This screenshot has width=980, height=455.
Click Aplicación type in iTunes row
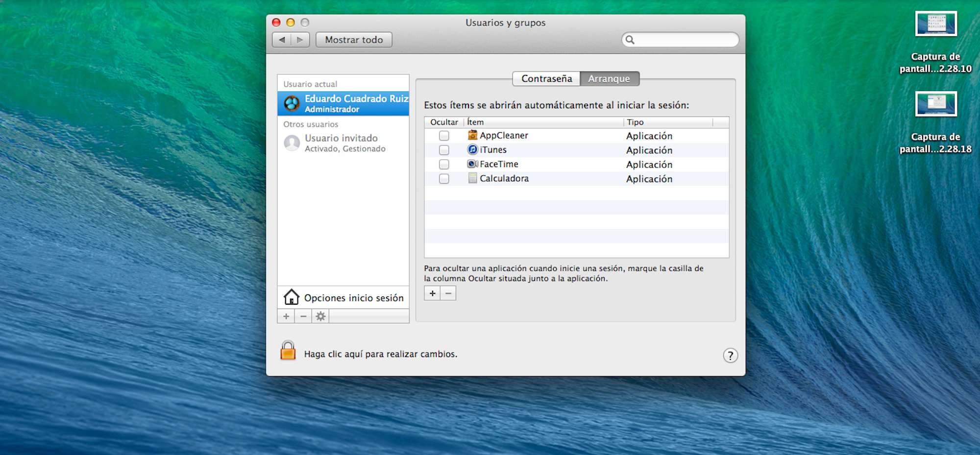649,150
